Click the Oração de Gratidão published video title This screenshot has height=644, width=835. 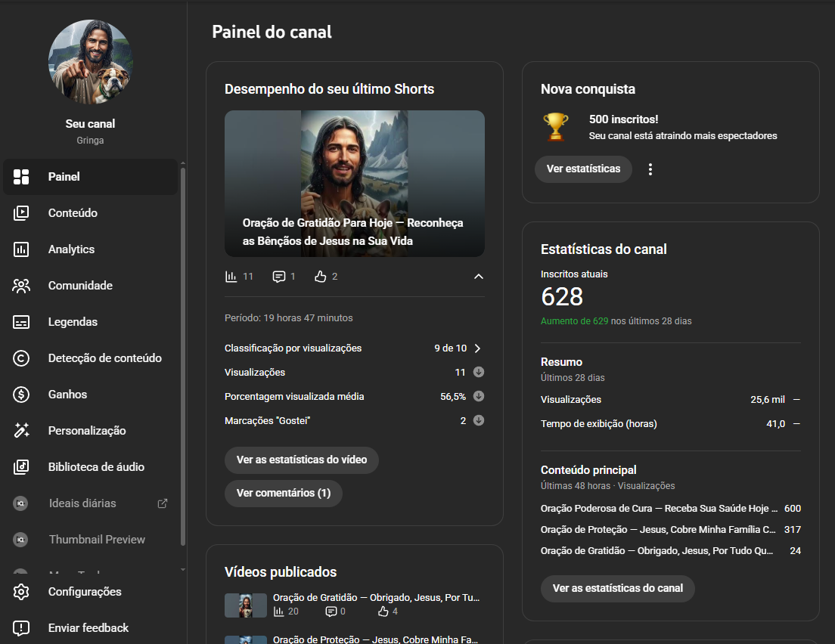pyautogui.click(x=377, y=598)
